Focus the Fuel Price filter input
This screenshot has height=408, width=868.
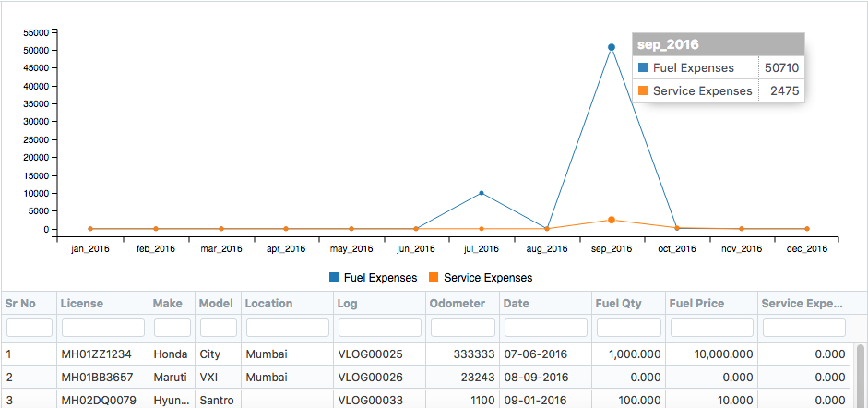[x=711, y=328]
